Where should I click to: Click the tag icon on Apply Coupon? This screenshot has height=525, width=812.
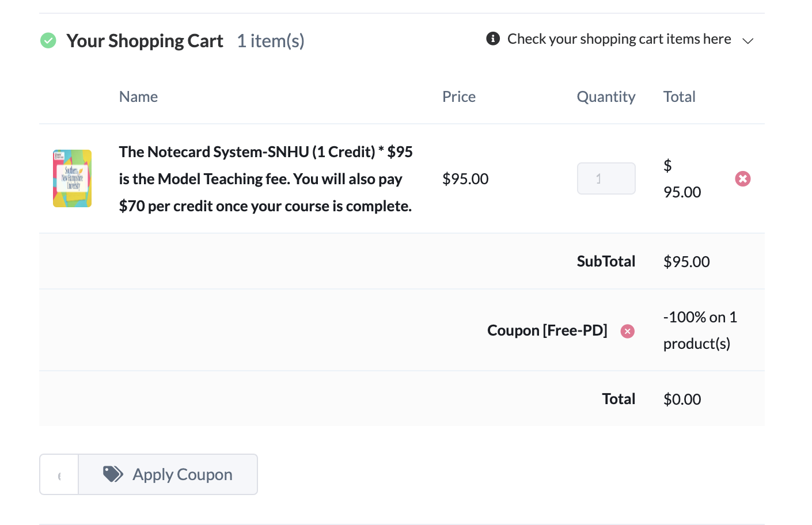point(113,474)
